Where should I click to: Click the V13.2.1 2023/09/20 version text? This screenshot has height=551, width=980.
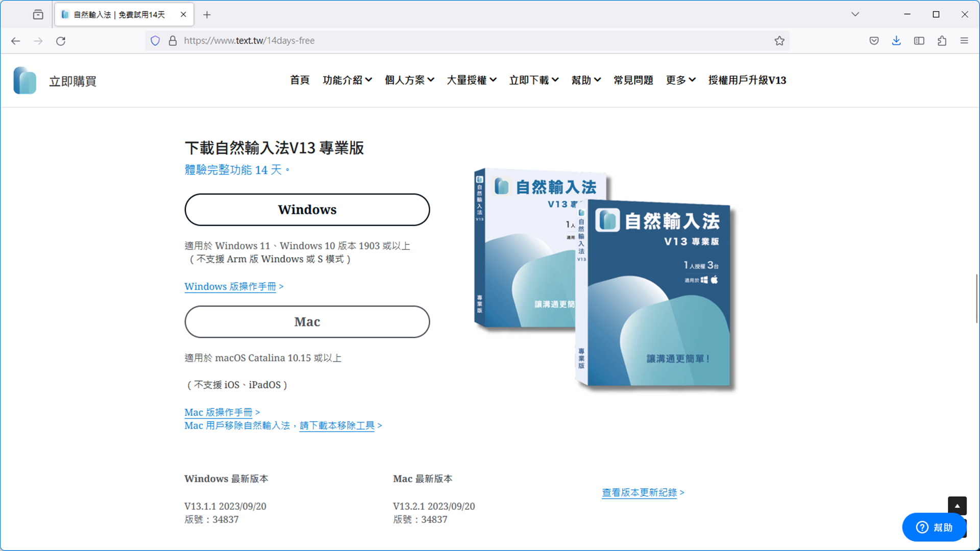(434, 506)
